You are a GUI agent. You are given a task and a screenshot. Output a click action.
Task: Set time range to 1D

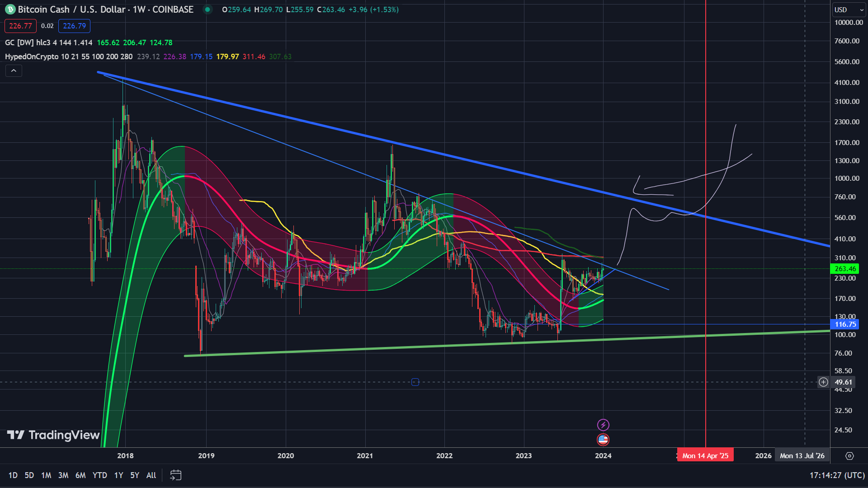13,475
